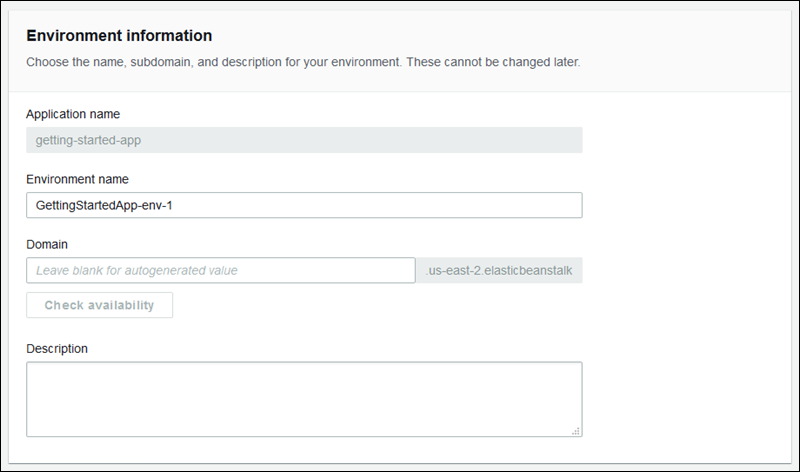Click inside the Description text area

[x=304, y=399]
